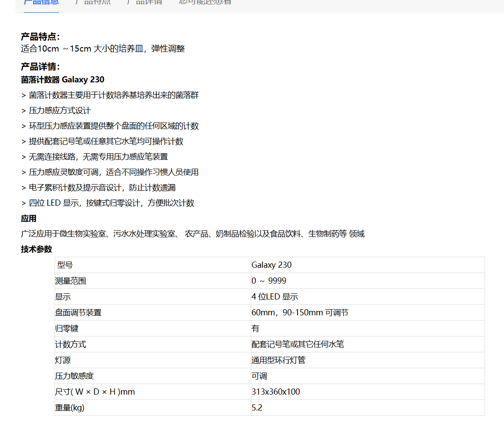Screen dimensions: 504x425
Task: Click the 四位 LED 显示 bullet line
Action: [108, 203]
